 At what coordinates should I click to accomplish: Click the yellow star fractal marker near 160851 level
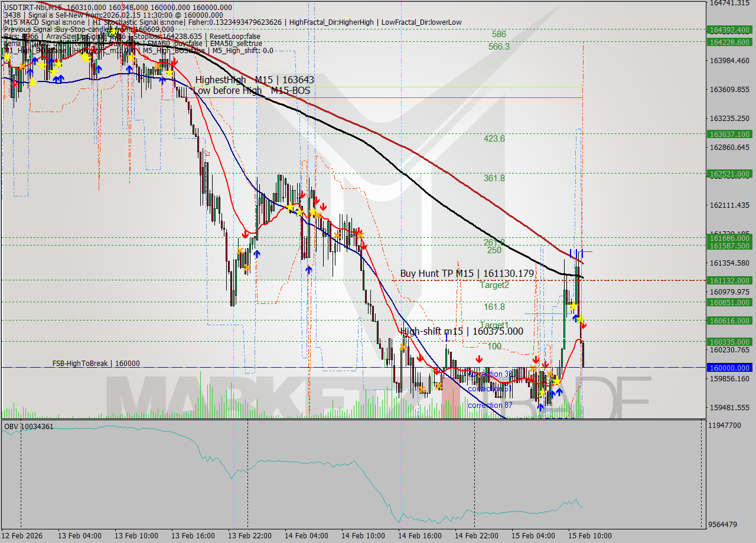[x=573, y=306]
